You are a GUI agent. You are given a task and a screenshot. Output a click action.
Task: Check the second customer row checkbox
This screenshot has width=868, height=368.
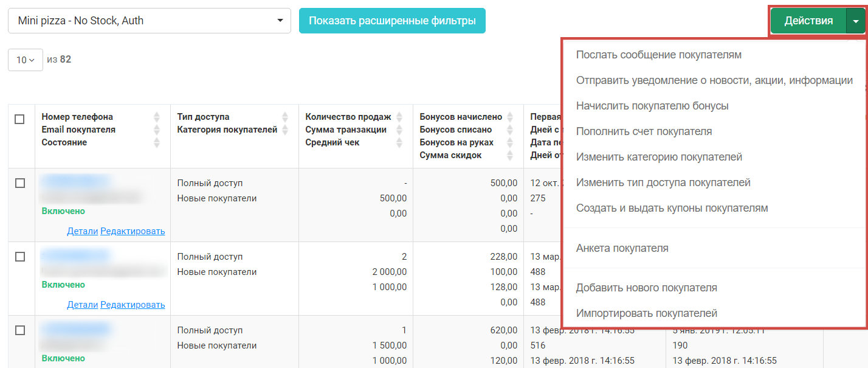click(x=19, y=257)
